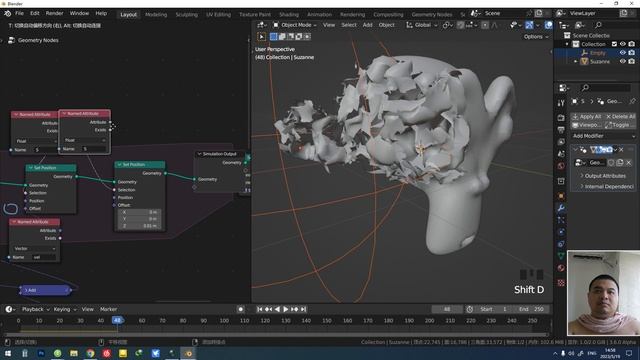
Task: Remove the Geometry Nodes modifier
Action: coord(621,150)
